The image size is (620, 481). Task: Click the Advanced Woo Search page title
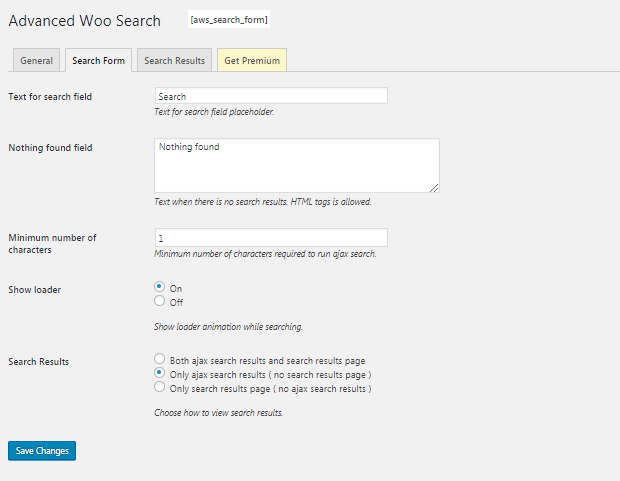[x=84, y=20]
